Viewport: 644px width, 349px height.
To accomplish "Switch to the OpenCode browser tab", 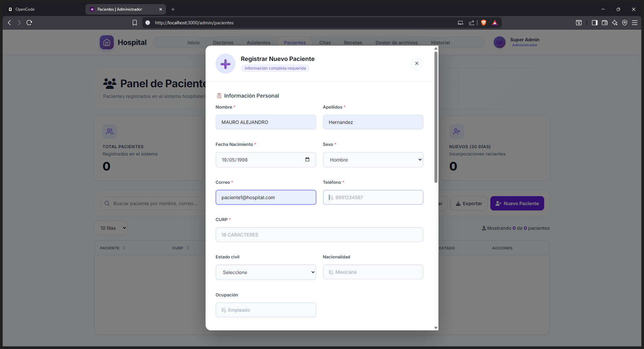I will coord(43,9).
